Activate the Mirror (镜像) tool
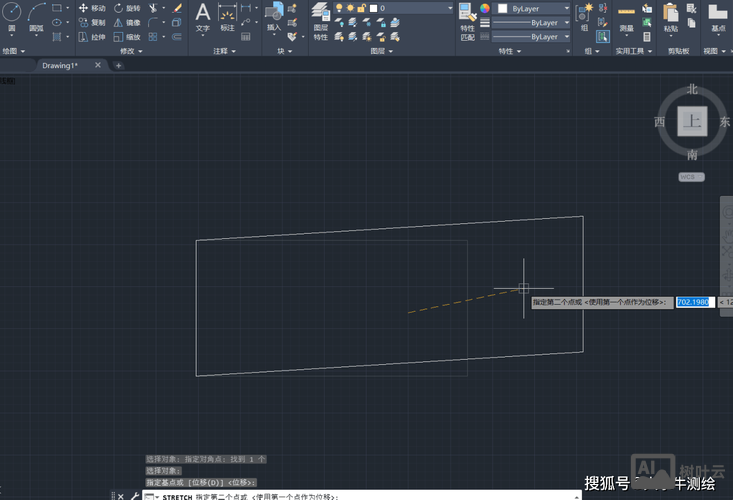733x500 pixels. tap(126, 22)
